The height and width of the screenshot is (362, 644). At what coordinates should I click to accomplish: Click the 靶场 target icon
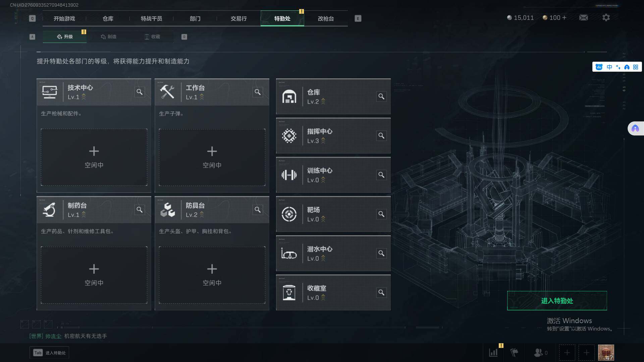pos(289,214)
